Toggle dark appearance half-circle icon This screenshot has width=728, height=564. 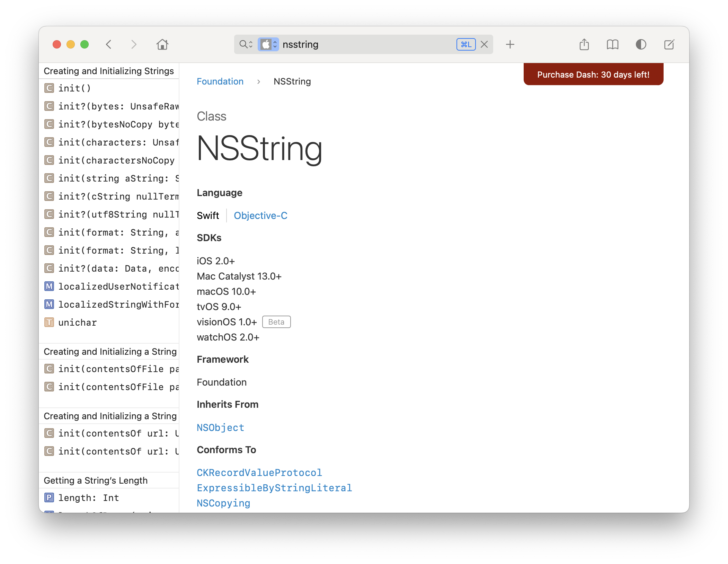pos(641,44)
